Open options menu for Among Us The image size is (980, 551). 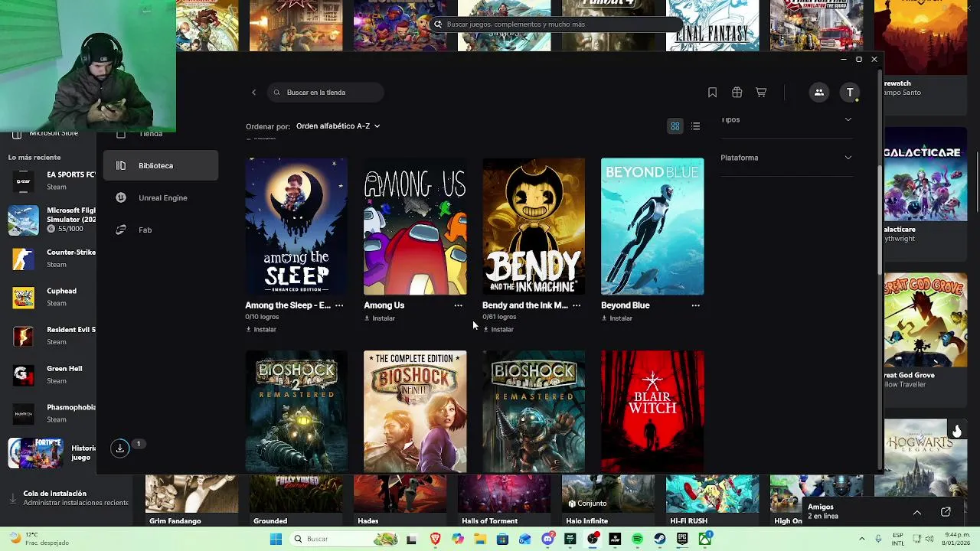[x=458, y=305]
